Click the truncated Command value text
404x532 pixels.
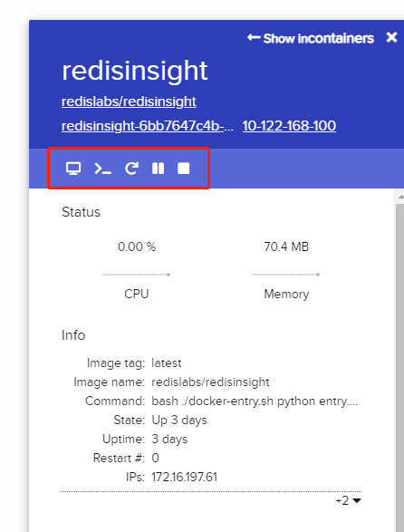255,401
